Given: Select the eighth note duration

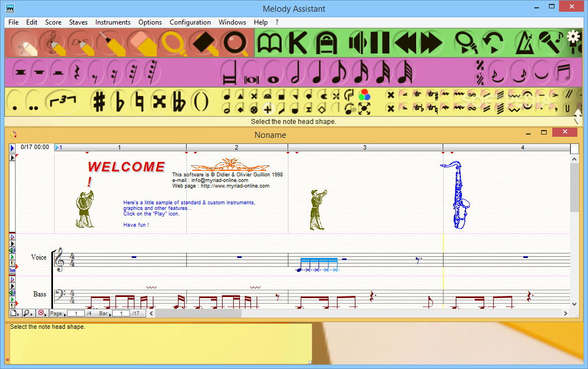Looking at the screenshot, I should pos(339,72).
